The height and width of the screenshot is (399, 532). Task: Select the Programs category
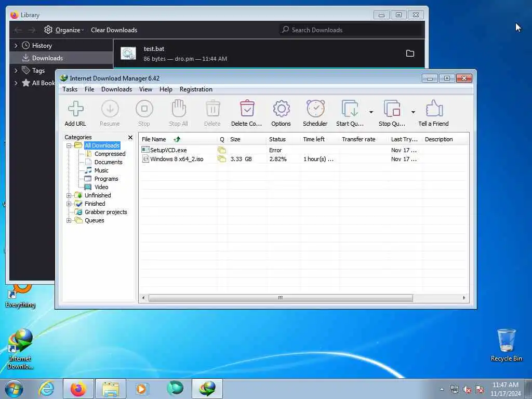(x=106, y=179)
